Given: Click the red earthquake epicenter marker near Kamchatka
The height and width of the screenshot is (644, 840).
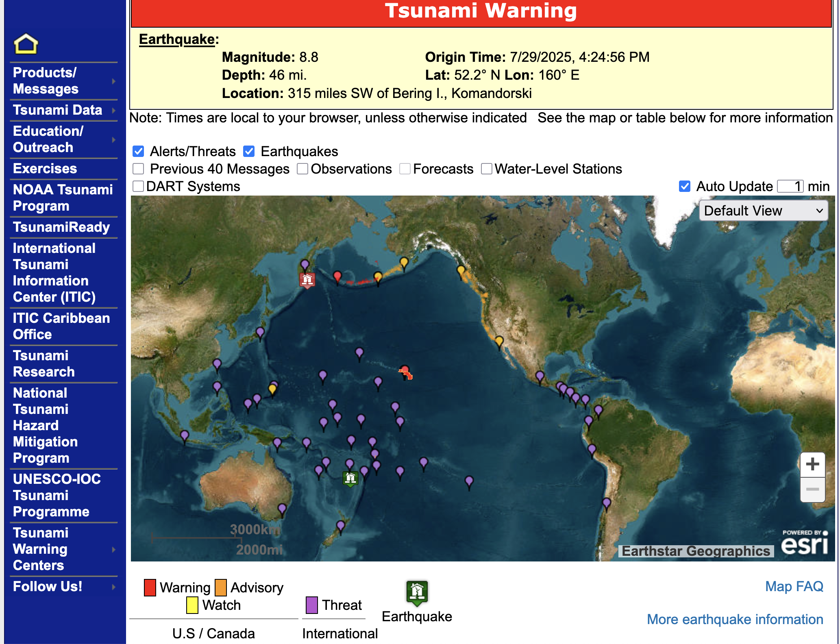Looking at the screenshot, I should [x=307, y=281].
